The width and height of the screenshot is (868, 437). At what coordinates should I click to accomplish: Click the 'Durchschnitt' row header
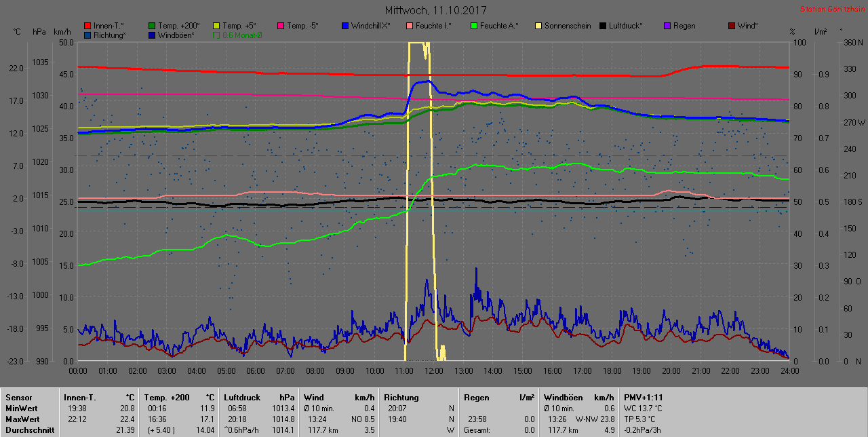[x=29, y=430]
